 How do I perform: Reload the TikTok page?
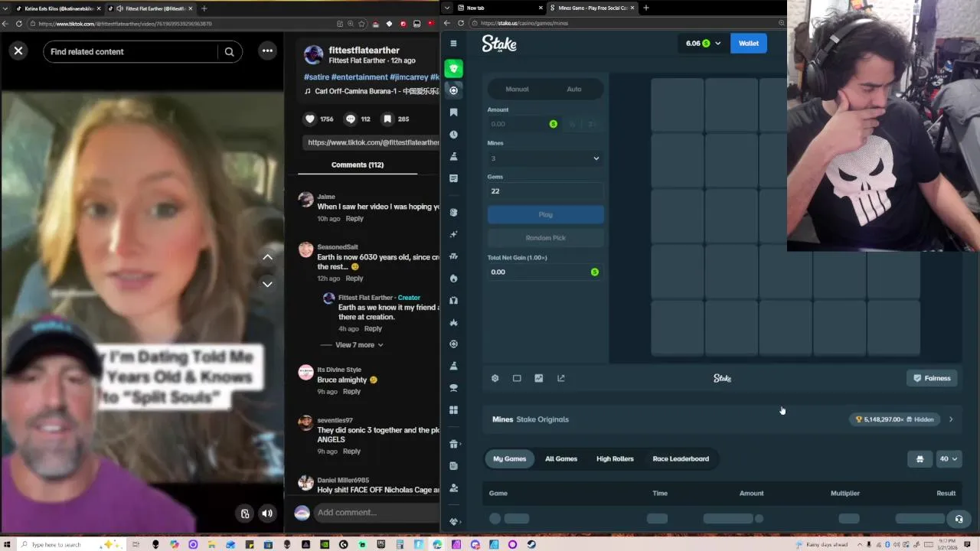pos(19,24)
